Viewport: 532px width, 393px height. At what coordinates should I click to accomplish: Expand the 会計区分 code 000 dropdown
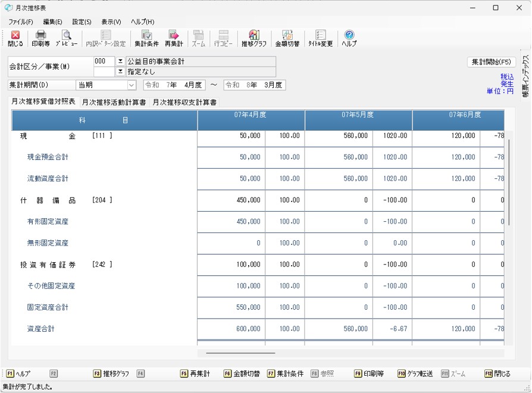[x=120, y=62]
